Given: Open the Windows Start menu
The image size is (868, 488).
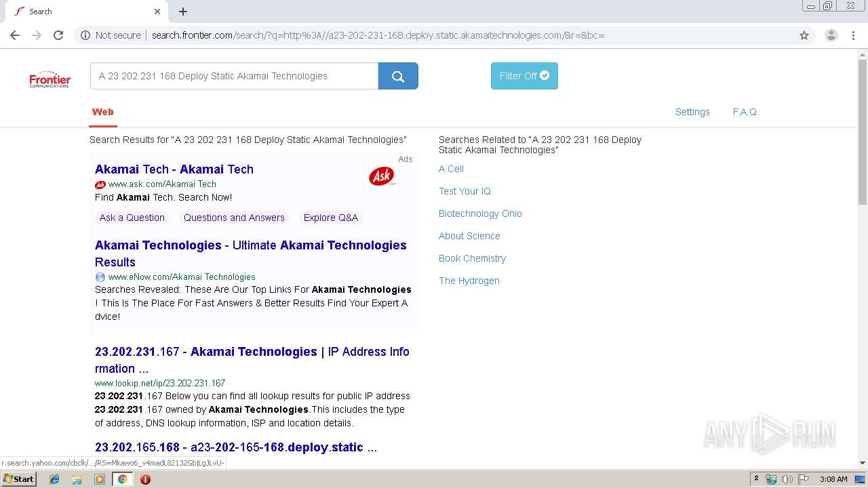Looking at the screenshot, I should [x=18, y=479].
